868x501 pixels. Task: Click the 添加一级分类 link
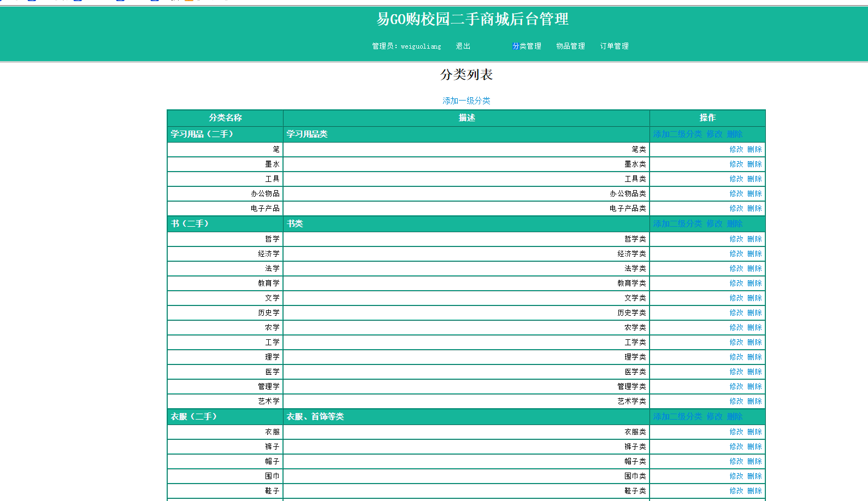pos(466,101)
